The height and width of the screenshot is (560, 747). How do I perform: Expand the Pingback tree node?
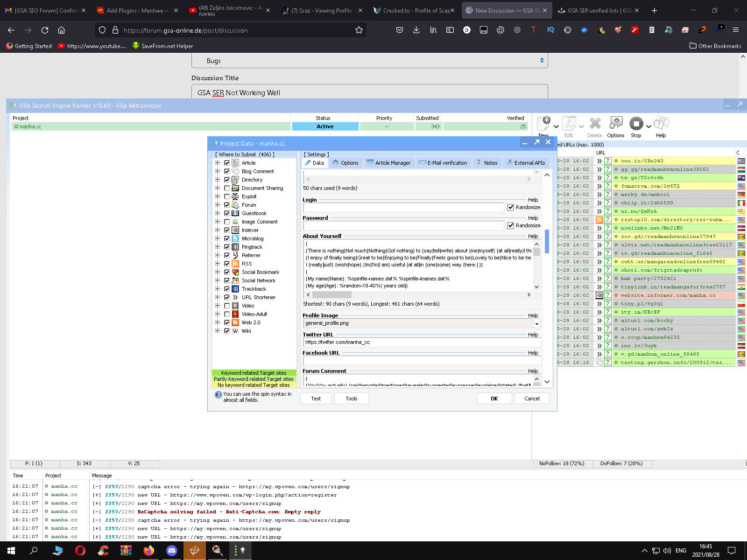pos(217,247)
